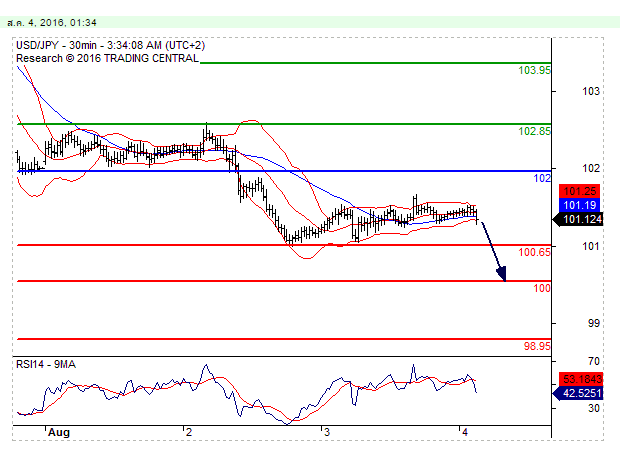Screen dimensions: 620x452
Task: Click the '4' date axis label
Action: click(465, 432)
